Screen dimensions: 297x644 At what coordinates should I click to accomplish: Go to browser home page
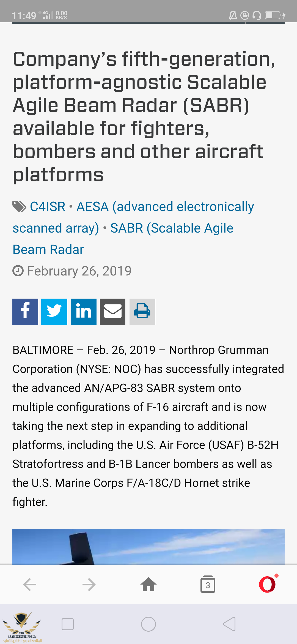(148, 584)
